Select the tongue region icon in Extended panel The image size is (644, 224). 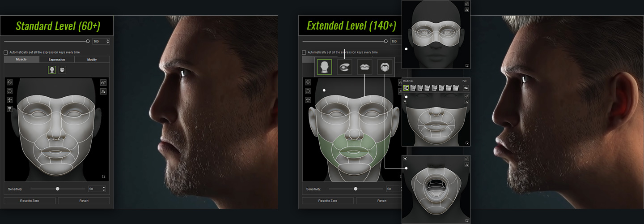[x=385, y=67]
